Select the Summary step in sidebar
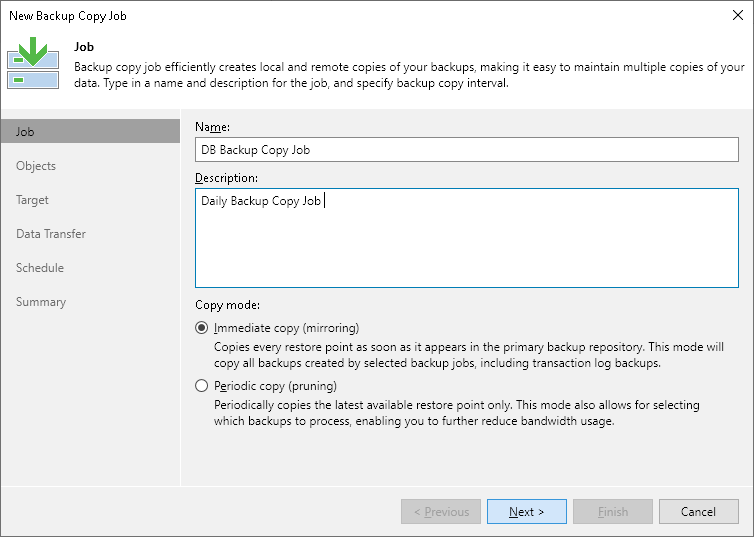 click(41, 302)
